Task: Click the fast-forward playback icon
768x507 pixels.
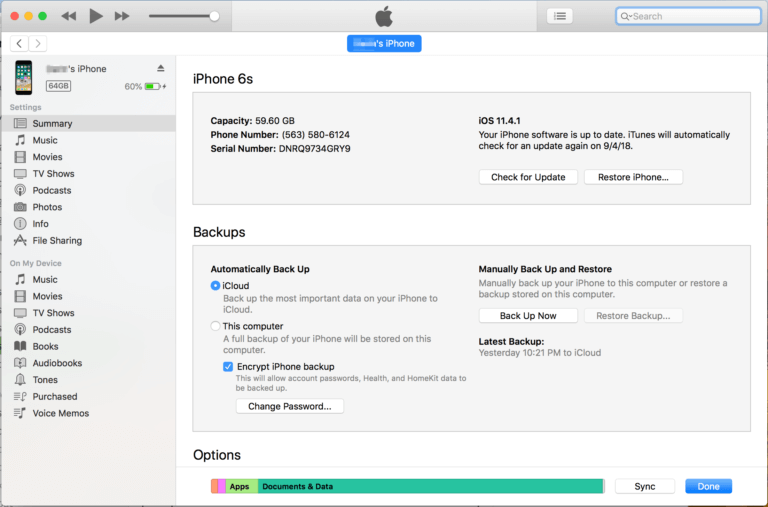Action: click(122, 16)
